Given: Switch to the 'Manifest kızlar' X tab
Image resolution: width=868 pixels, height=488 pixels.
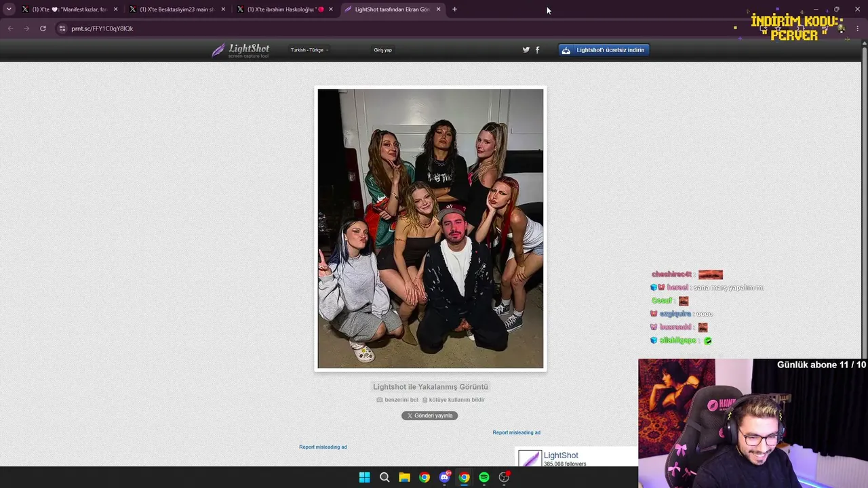Looking at the screenshot, I should (x=69, y=9).
